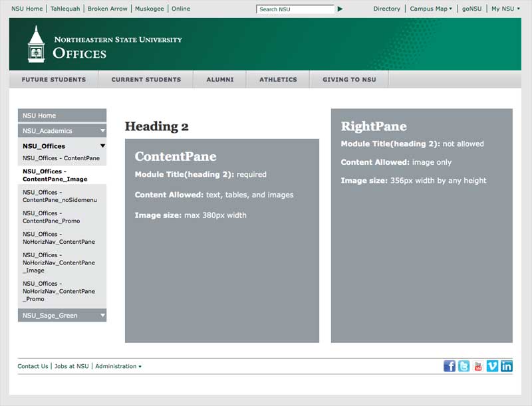Open Giving to NSU menu item
532x406 pixels.
349,79
